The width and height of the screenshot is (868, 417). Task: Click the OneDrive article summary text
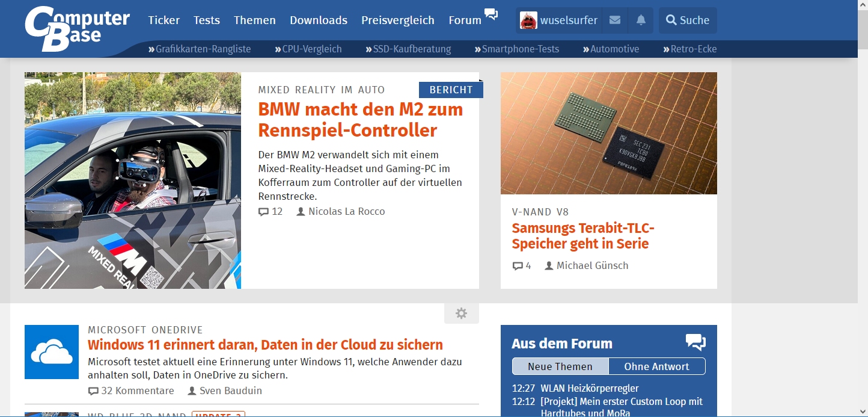coord(275,369)
